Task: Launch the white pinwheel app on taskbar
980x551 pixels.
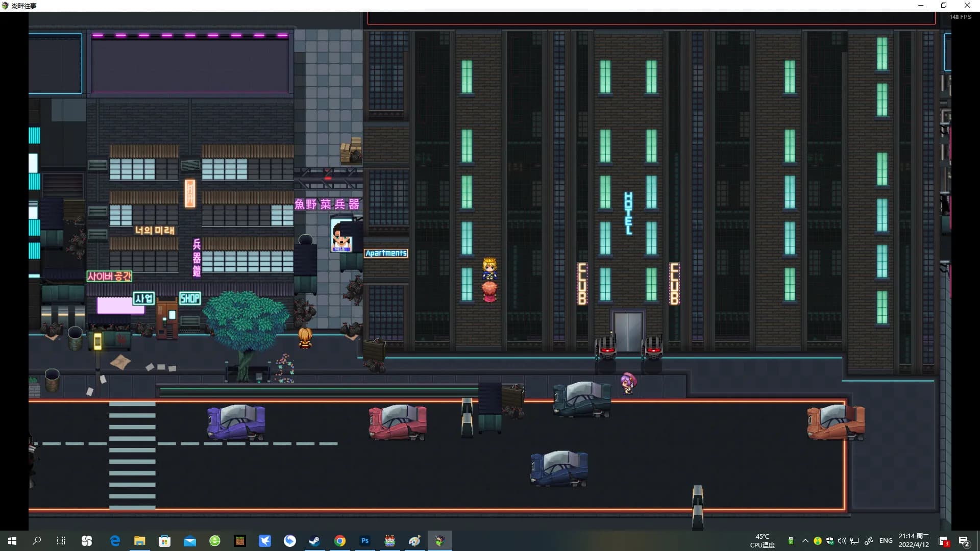Action: pyautogui.click(x=87, y=541)
